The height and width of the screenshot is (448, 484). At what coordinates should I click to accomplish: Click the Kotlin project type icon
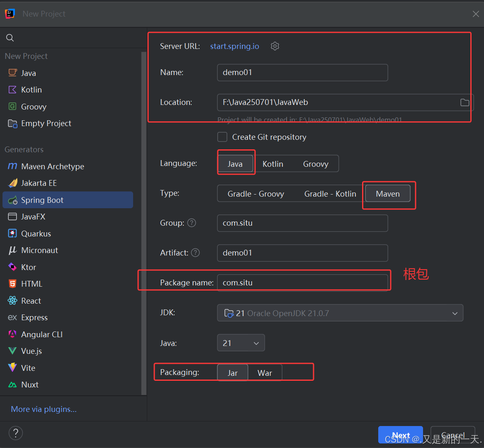pyautogui.click(x=12, y=90)
